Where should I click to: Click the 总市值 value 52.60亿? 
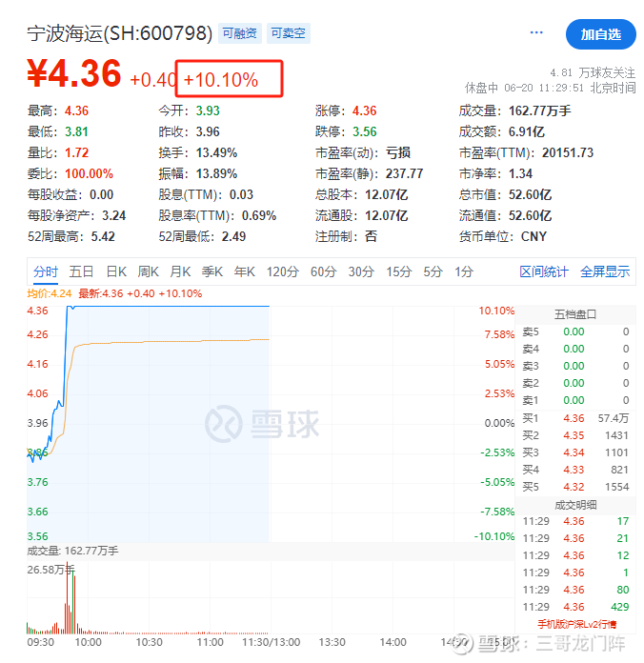530,195
